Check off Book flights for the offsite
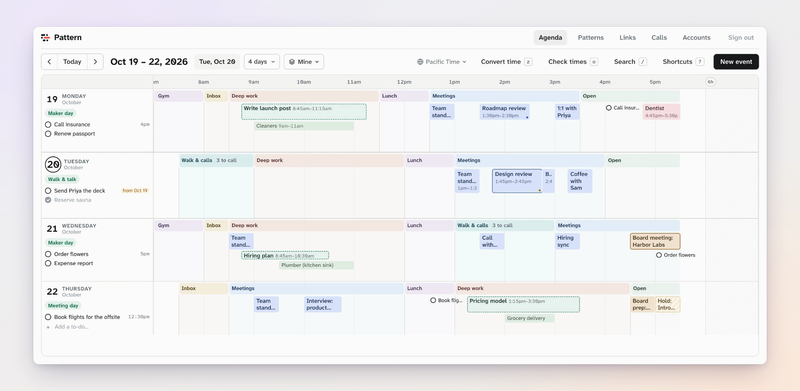This screenshot has height=391, width=800. coord(48,317)
